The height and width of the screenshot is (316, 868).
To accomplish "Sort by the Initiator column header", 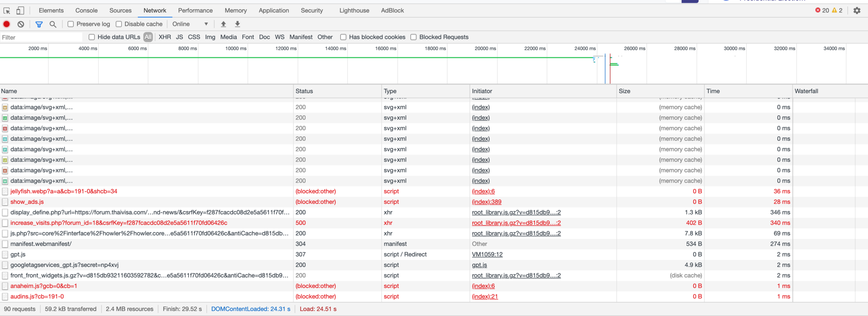I will pyautogui.click(x=543, y=91).
